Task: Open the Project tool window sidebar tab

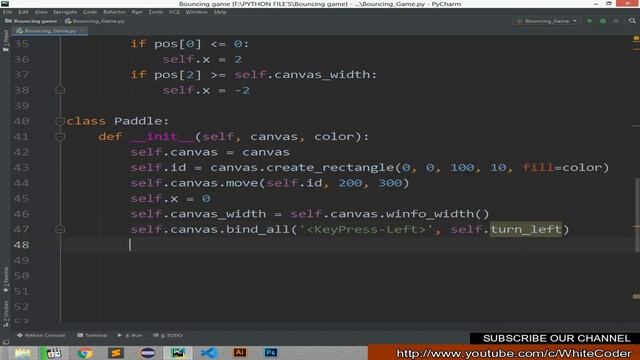Action: coord(6,40)
